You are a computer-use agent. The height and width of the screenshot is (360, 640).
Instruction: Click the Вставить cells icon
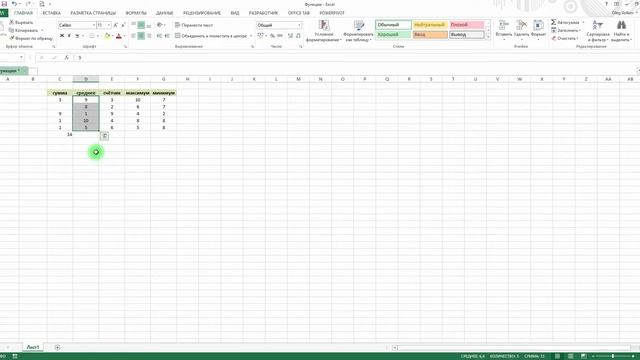click(x=504, y=25)
